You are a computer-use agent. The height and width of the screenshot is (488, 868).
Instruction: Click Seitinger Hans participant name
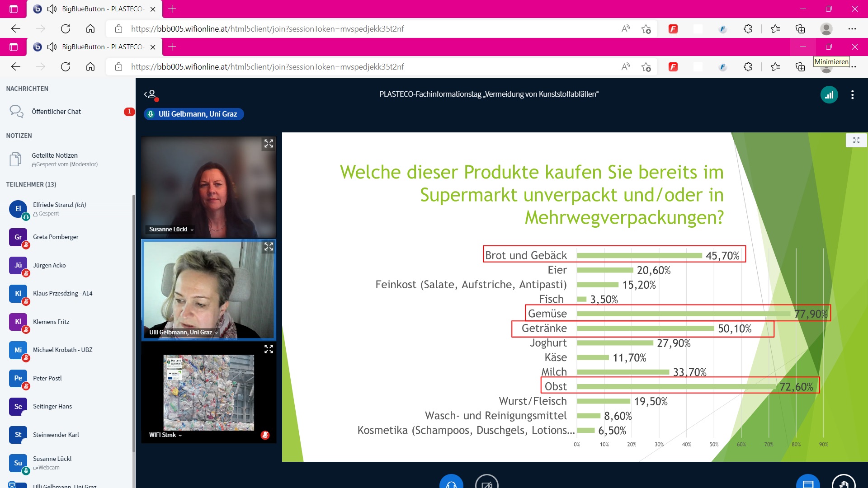tap(52, 406)
